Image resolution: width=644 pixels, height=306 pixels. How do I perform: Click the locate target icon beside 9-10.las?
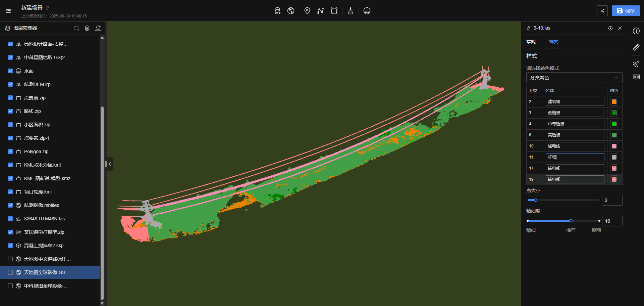(x=610, y=28)
